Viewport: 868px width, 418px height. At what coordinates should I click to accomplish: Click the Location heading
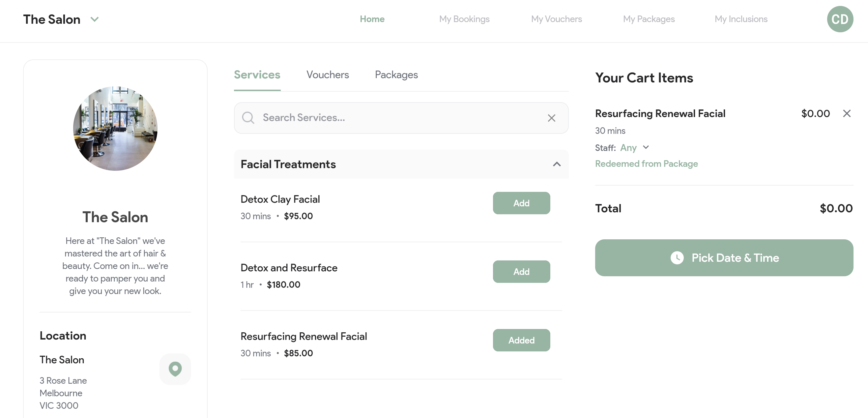(63, 336)
